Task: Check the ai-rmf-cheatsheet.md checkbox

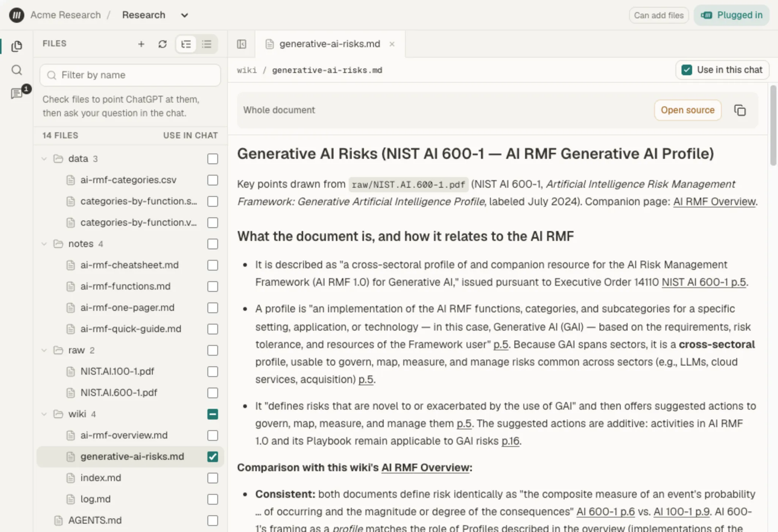Action: tap(213, 265)
